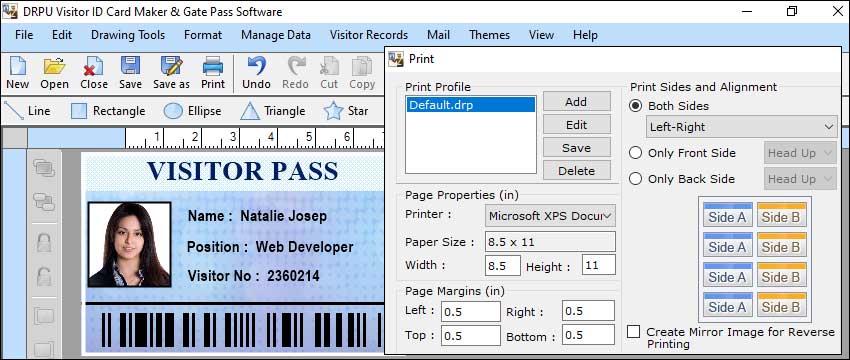Save the card with Save icon
Image resolution: width=850 pixels, height=360 pixels.
tap(130, 73)
